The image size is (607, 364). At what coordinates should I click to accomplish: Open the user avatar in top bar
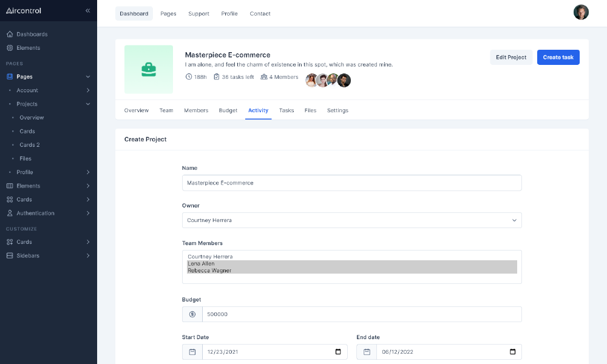click(x=581, y=13)
